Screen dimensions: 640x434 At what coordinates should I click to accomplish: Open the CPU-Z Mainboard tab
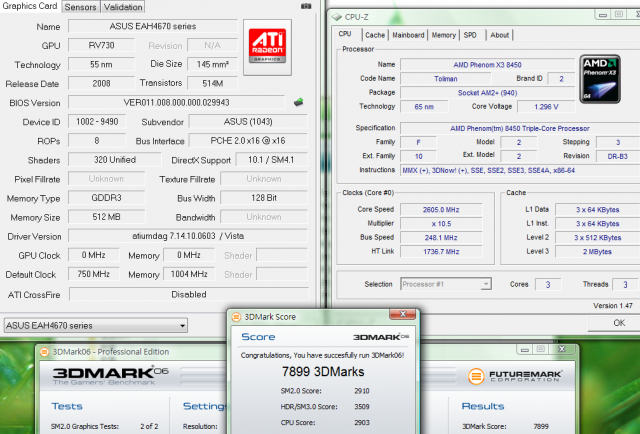[x=408, y=35]
